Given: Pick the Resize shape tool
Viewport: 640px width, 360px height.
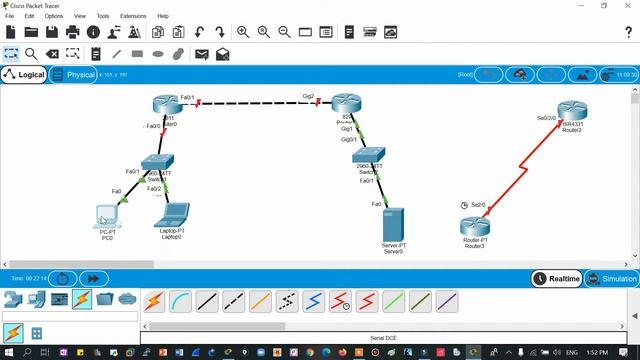Looking at the screenshot, I should [x=73, y=53].
